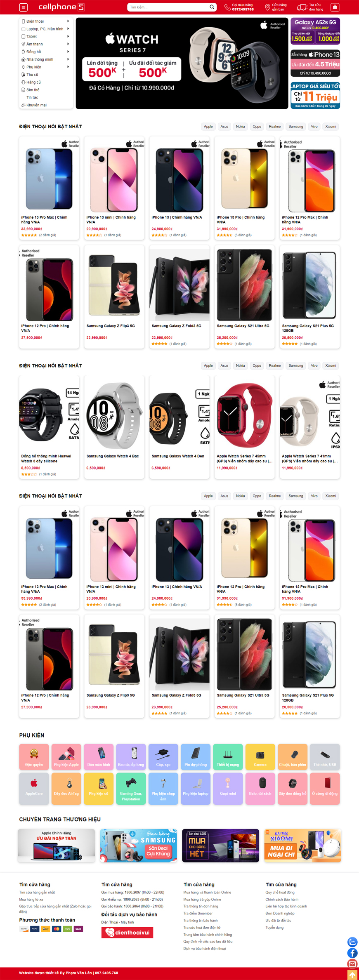The height and width of the screenshot is (980, 359).
Task: Click the red email floating icon
Action: [352, 964]
